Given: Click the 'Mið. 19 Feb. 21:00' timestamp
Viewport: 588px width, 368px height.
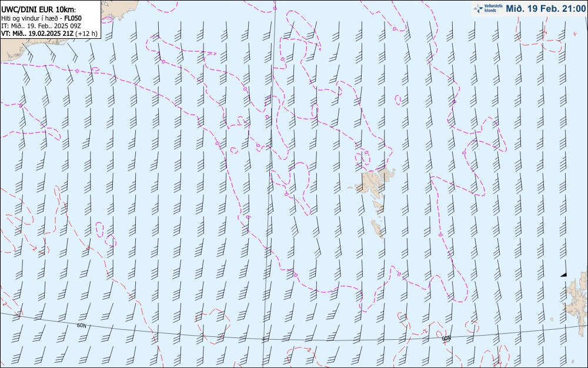Looking at the screenshot, I should pos(546,8).
